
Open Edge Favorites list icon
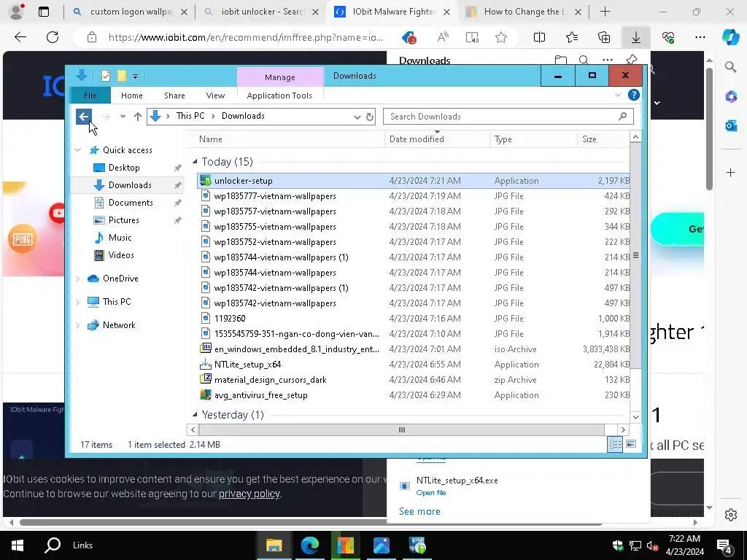point(572,37)
